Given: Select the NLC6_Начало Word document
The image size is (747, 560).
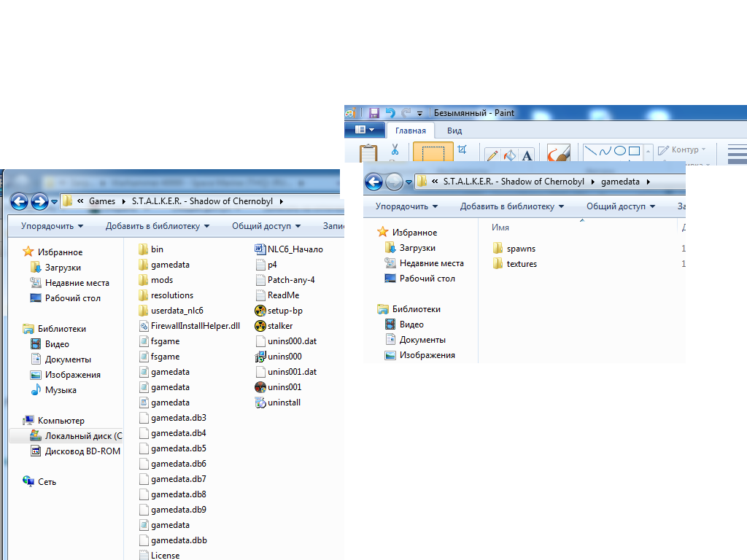Looking at the screenshot, I should tap(289, 249).
